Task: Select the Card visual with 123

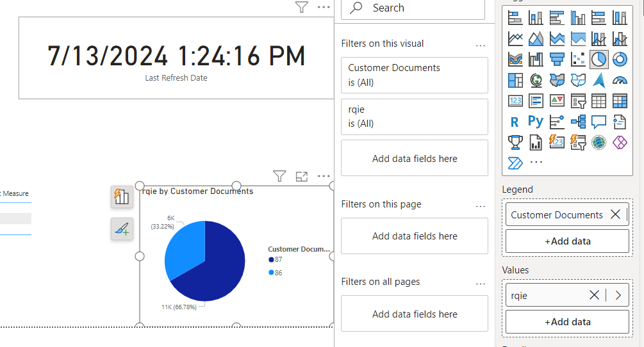Action: [x=515, y=101]
